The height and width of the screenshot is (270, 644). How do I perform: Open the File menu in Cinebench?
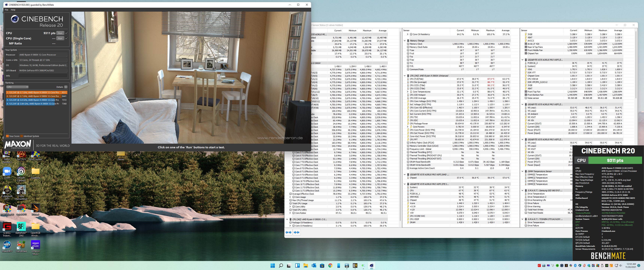[x=7, y=10]
